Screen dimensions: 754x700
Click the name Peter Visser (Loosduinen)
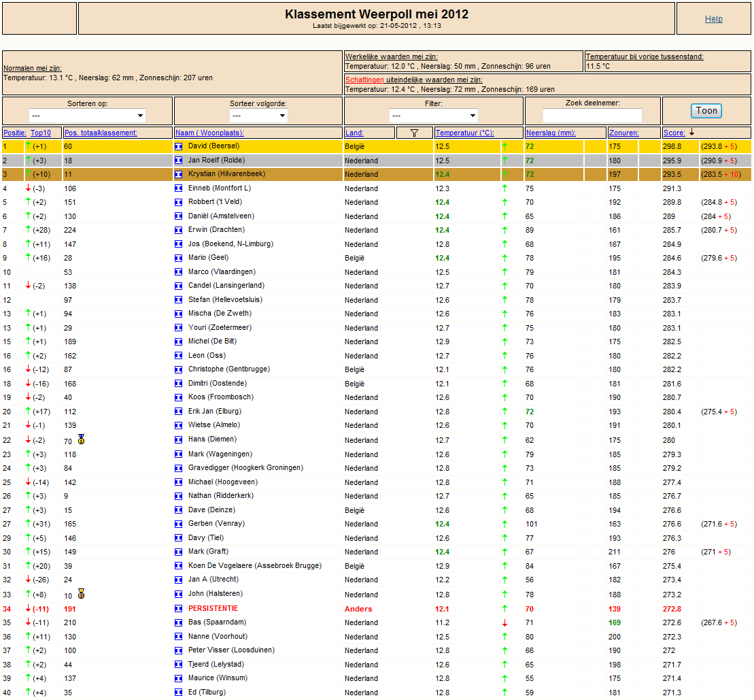click(231, 650)
